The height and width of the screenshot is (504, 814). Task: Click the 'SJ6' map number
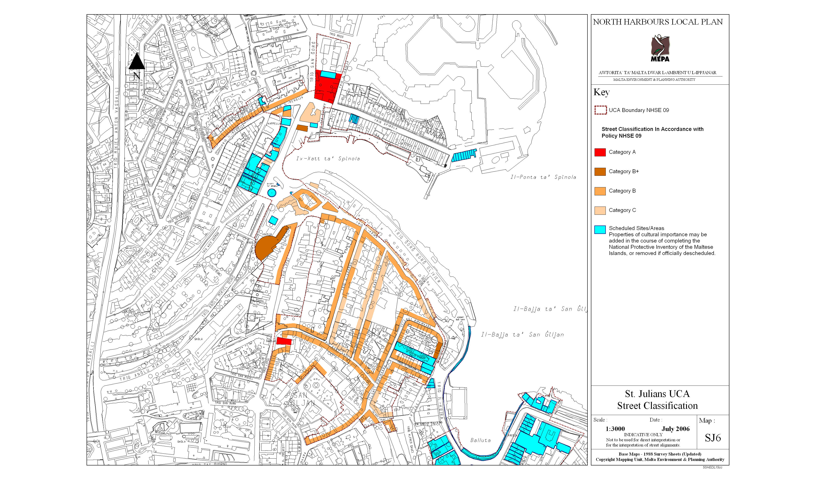pos(713,438)
